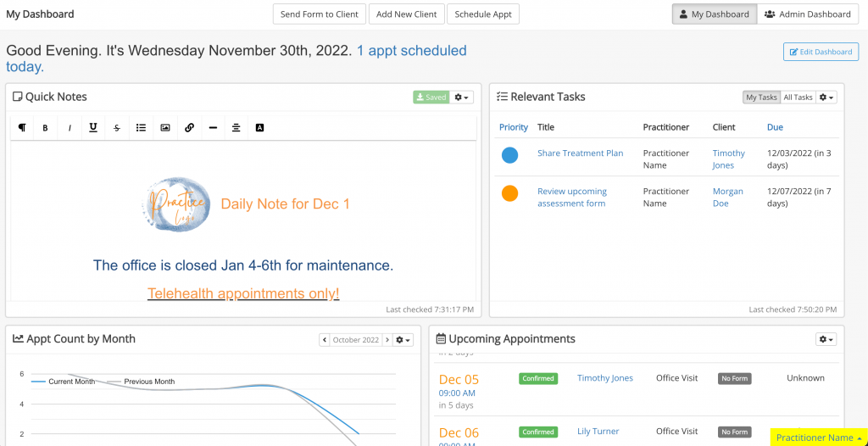
Task: Click the Add New Client button
Action: 407,14
